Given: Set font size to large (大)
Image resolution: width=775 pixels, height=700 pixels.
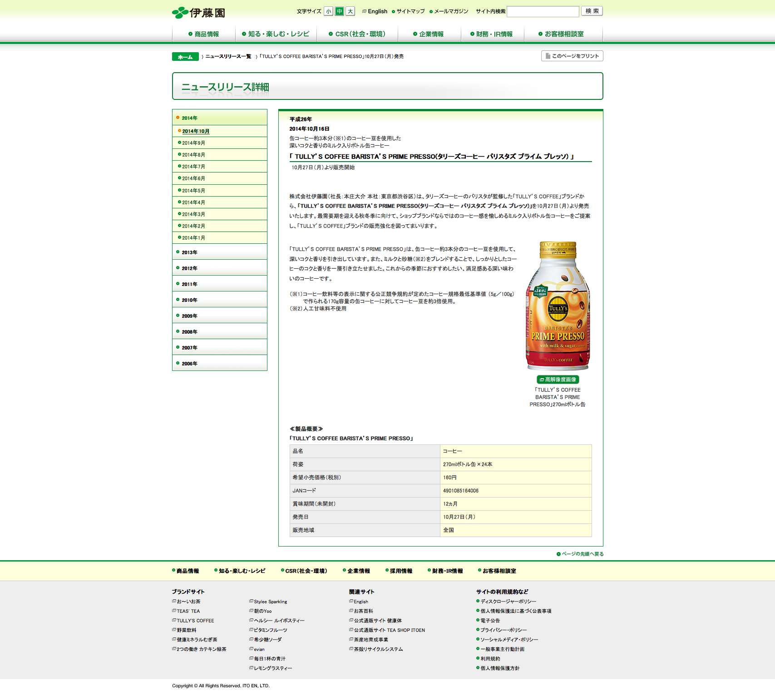Looking at the screenshot, I should pos(350,11).
